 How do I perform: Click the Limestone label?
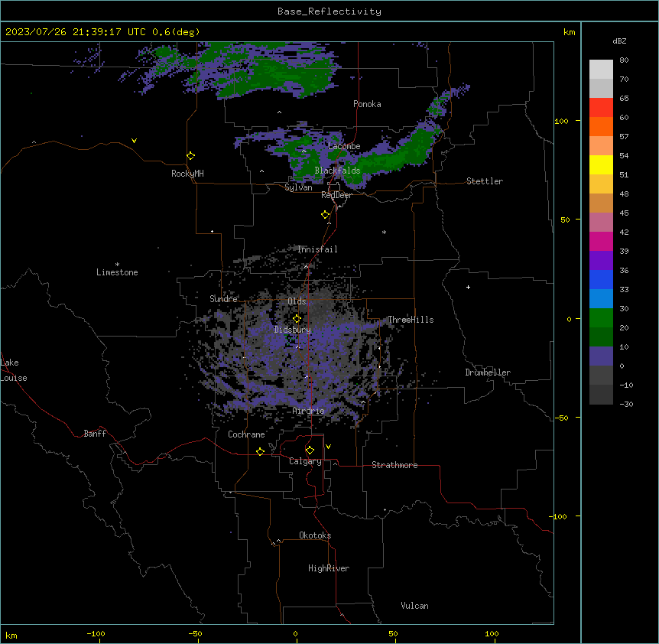(x=117, y=272)
